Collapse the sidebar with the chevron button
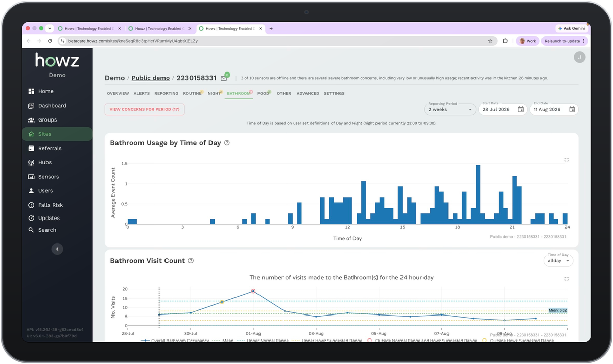This screenshot has width=613, height=364. [57, 249]
